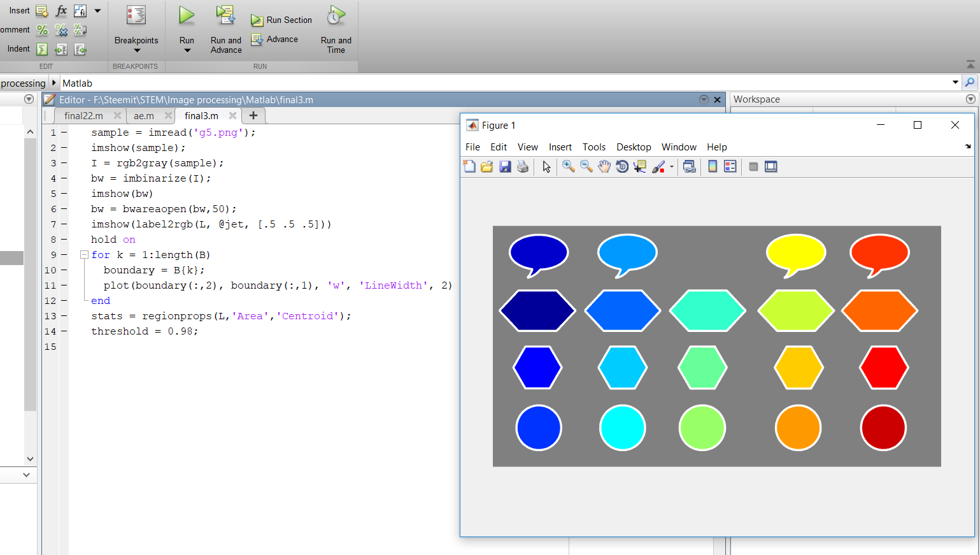This screenshot has height=555, width=980.
Task: Expand the current folder path dropdown arrow
Action: 955,83
